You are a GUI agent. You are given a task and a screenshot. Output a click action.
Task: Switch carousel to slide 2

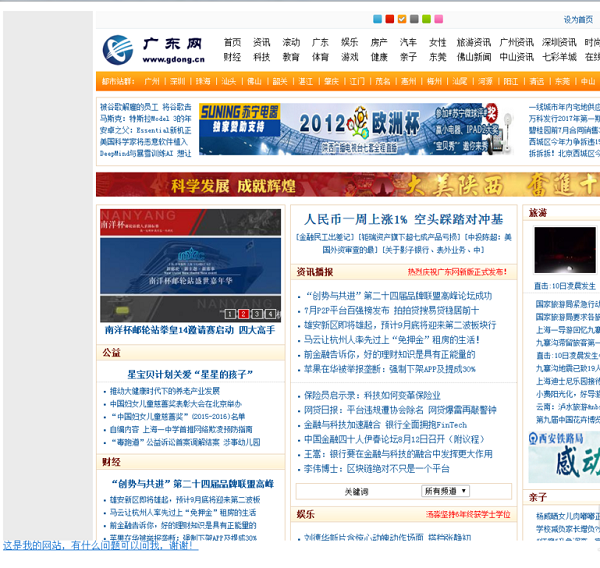pyautogui.click(x=243, y=314)
